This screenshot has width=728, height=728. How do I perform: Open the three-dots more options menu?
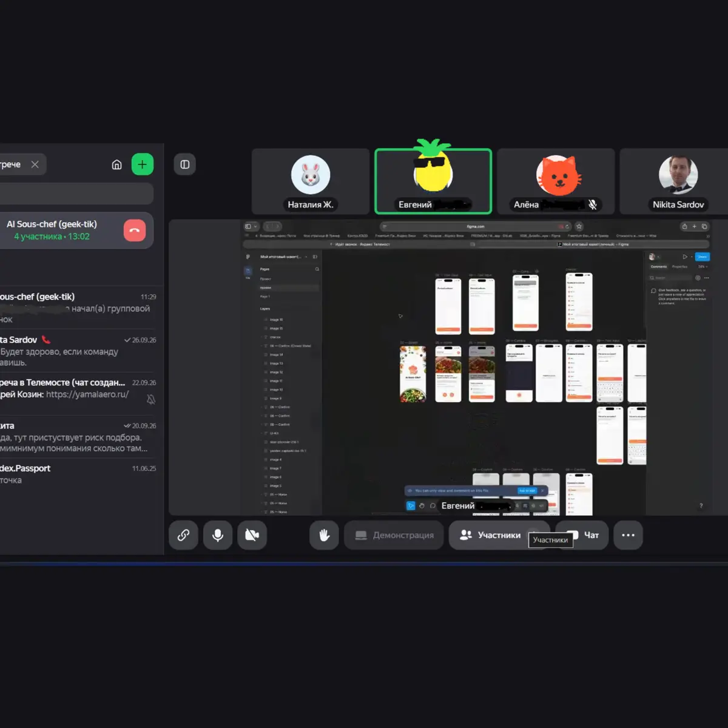tap(629, 535)
